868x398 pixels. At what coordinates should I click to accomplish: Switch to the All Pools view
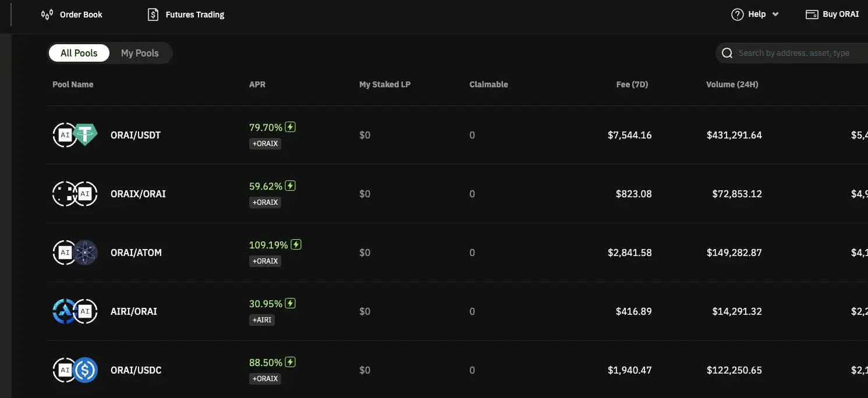click(79, 53)
